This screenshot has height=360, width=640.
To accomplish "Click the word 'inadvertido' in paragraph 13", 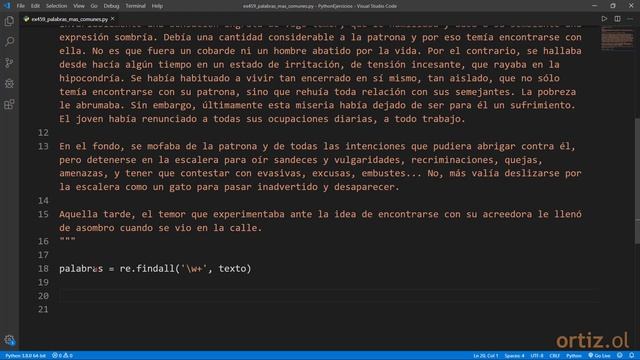I will 287,187.
